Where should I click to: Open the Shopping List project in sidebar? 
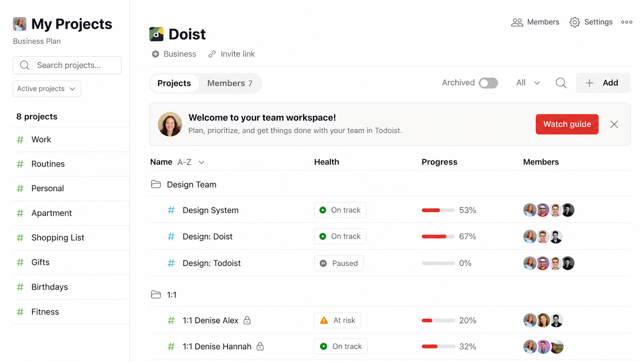[71, 238]
